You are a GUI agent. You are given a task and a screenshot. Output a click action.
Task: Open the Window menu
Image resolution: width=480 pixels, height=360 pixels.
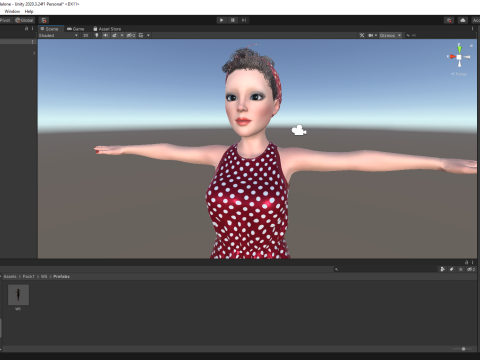(x=12, y=11)
